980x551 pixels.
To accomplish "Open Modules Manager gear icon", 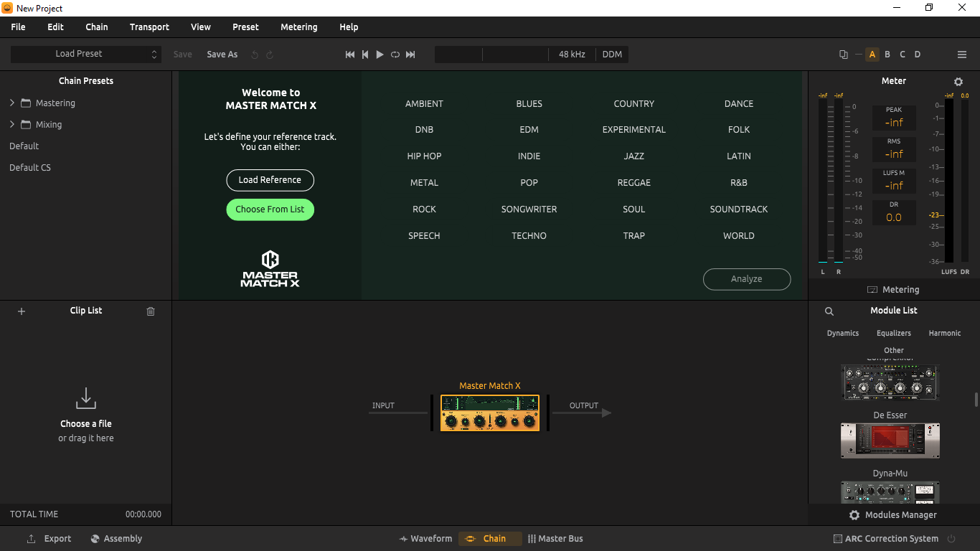I will tap(854, 515).
